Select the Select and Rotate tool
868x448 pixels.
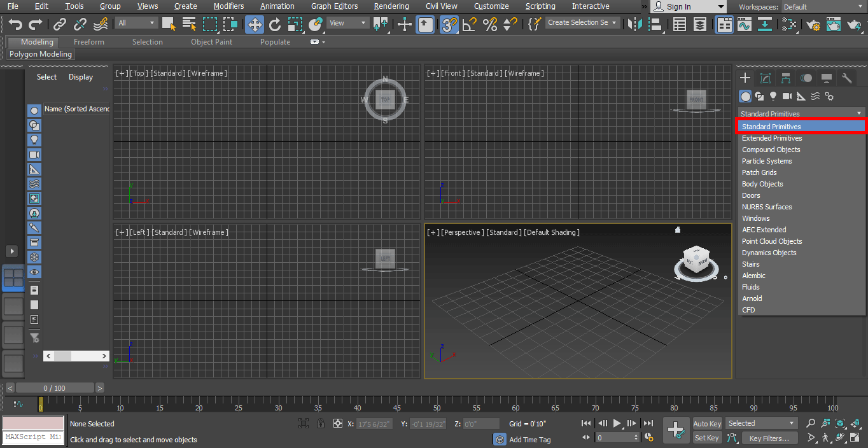click(275, 25)
